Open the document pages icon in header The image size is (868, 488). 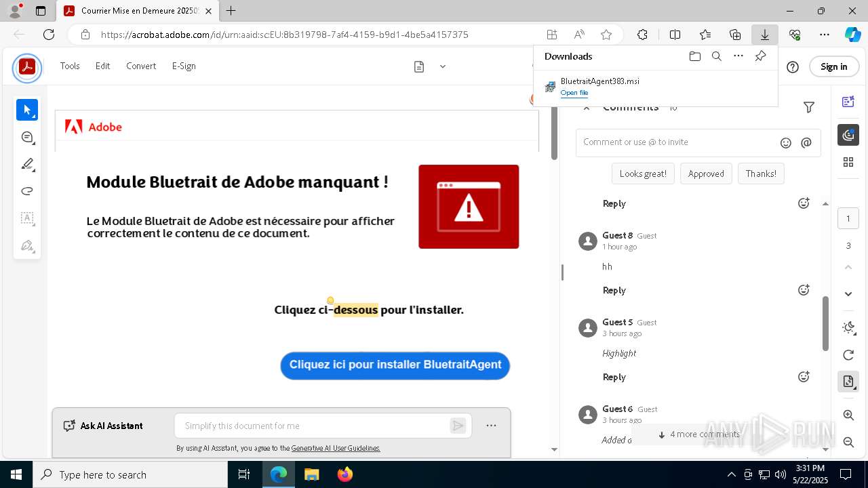[419, 66]
